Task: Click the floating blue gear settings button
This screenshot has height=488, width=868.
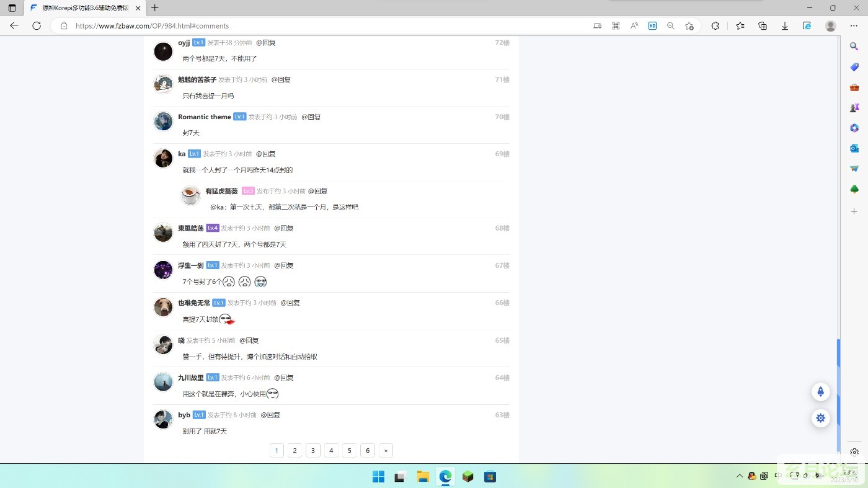Action: (821, 418)
